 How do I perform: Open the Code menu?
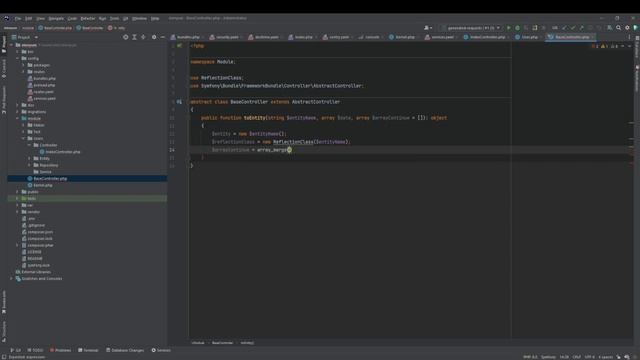pyautogui.click(x=72, y=18)
